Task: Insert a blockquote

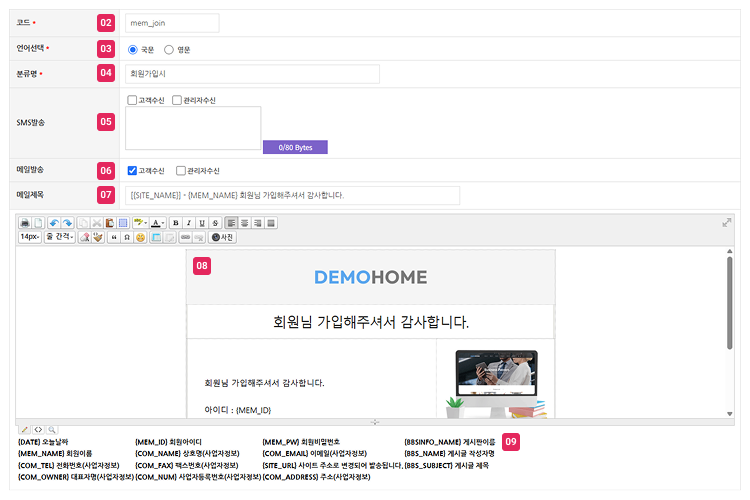Action: (x=114, y=237)
